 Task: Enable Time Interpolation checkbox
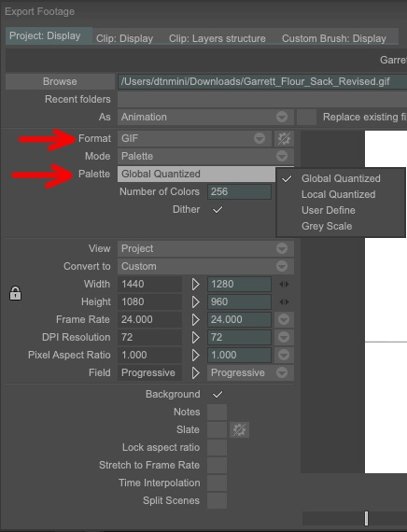[x=218, y=483]
